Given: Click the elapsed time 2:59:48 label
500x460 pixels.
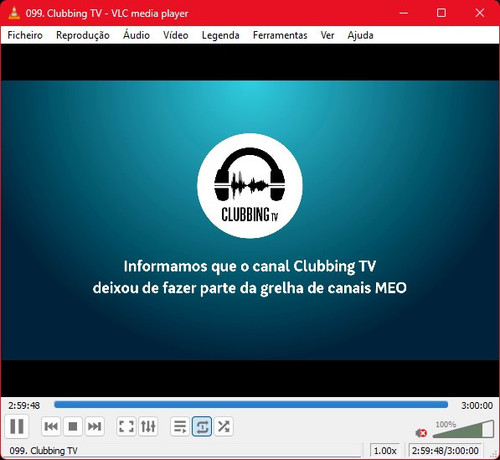Looking at the screenshot, I should pos(24,406).
